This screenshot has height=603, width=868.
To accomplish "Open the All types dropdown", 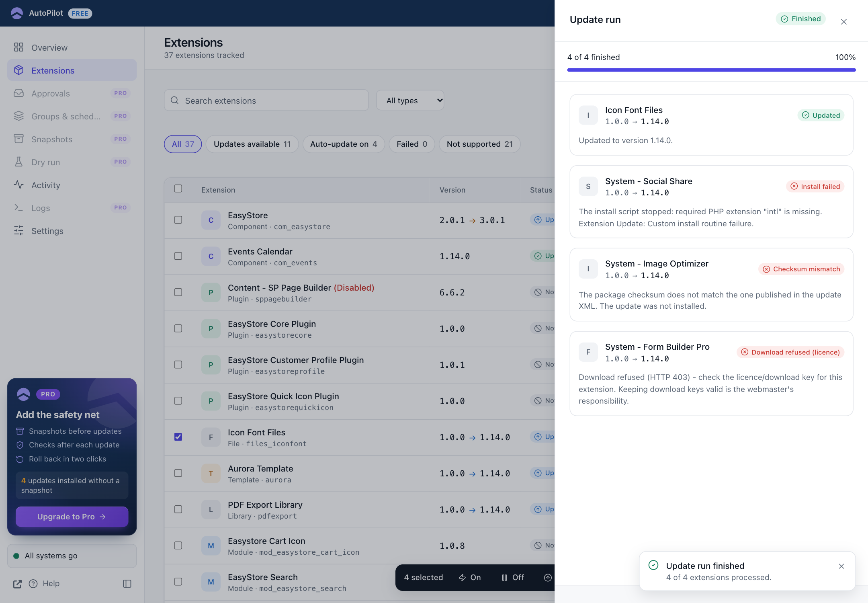I will (x=410, y=100).
